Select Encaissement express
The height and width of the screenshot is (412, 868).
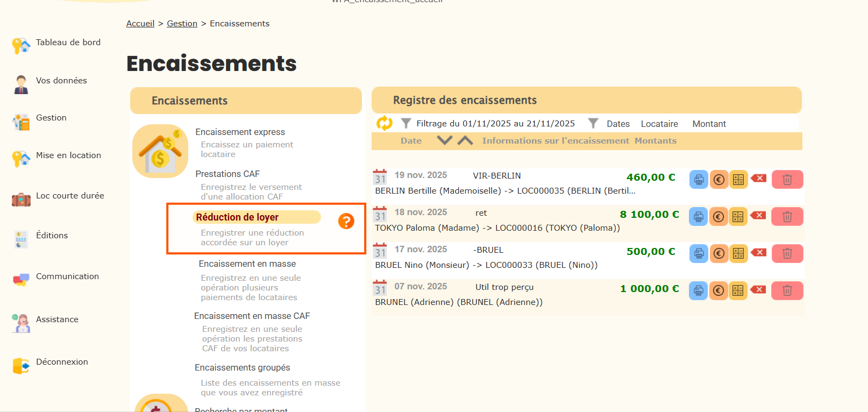[240, 132]
